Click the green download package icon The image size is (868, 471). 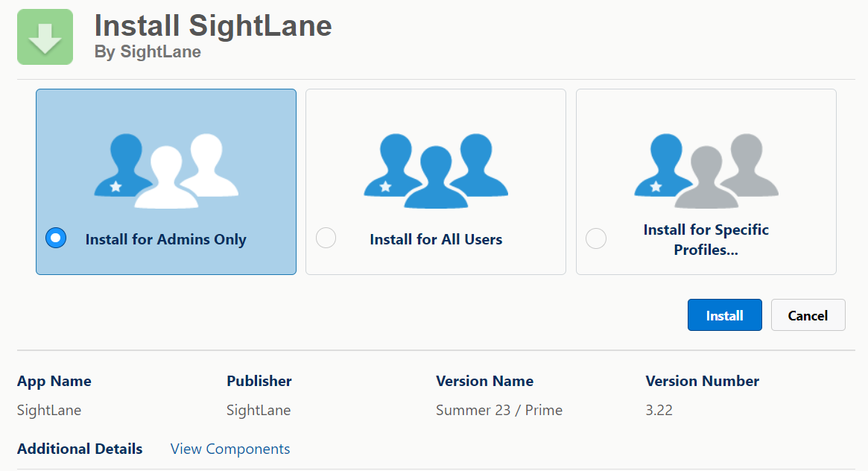45,37
